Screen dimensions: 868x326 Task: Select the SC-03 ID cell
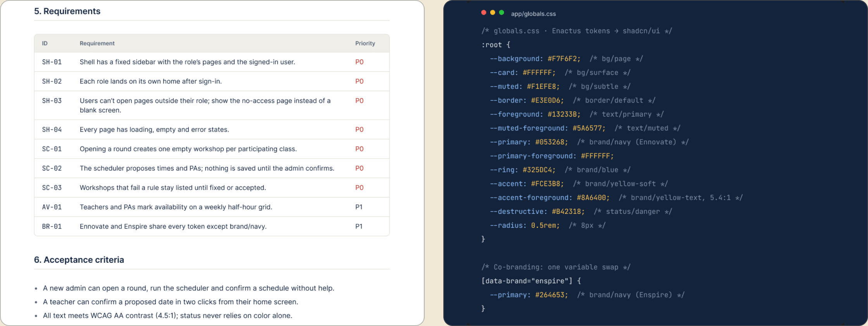coord(52,188)
